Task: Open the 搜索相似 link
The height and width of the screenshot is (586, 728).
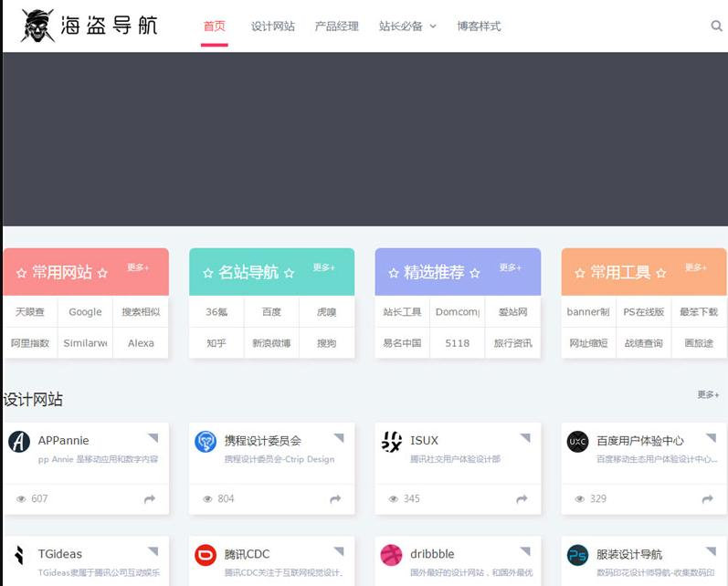Action: pyautogui.click(x=141, y=312)
